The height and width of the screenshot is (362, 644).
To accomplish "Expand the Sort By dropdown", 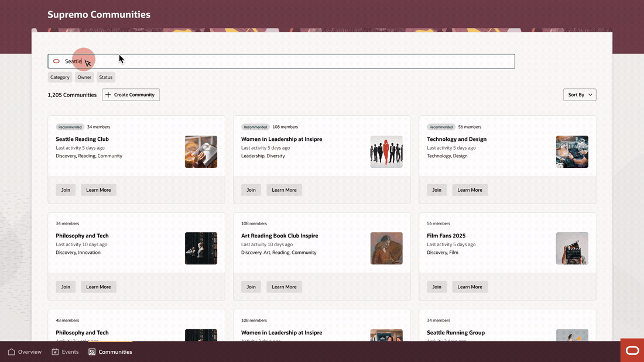I will 579,95.
